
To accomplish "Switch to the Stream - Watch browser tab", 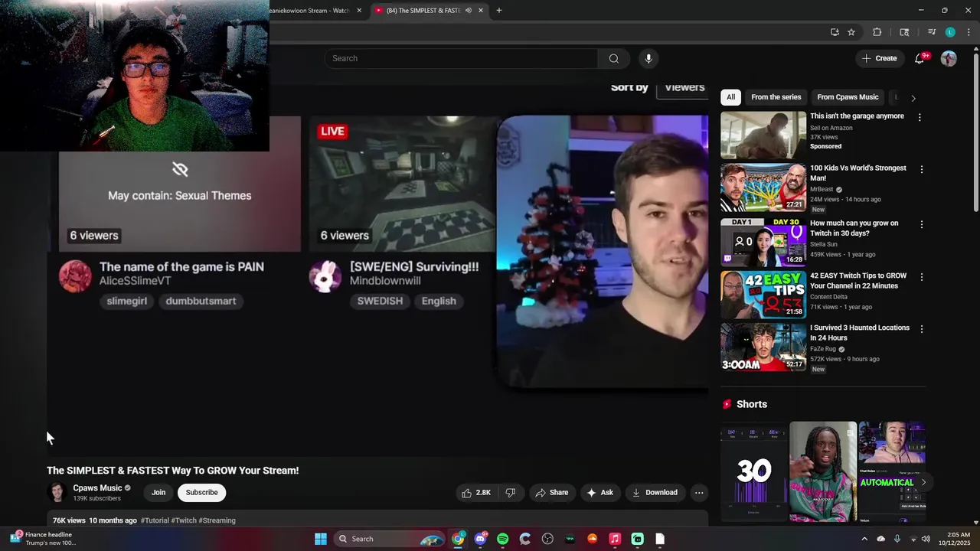I will click(x=310, y=10).
